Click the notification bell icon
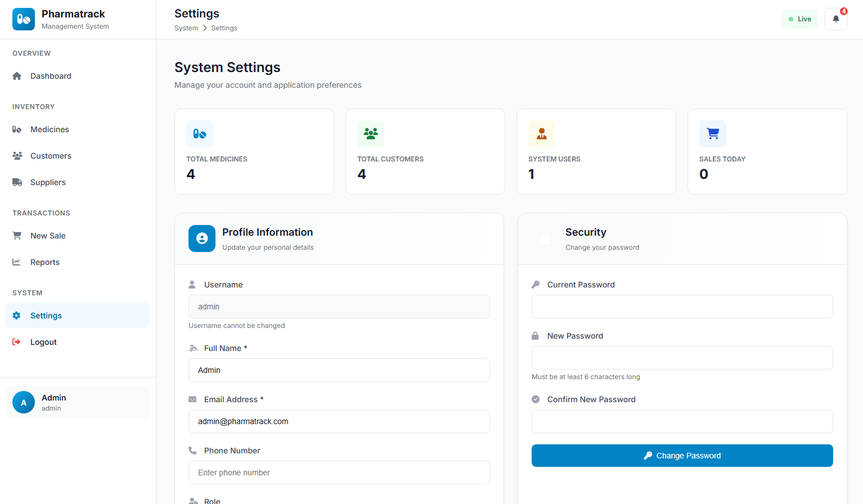 pos(835,19)
